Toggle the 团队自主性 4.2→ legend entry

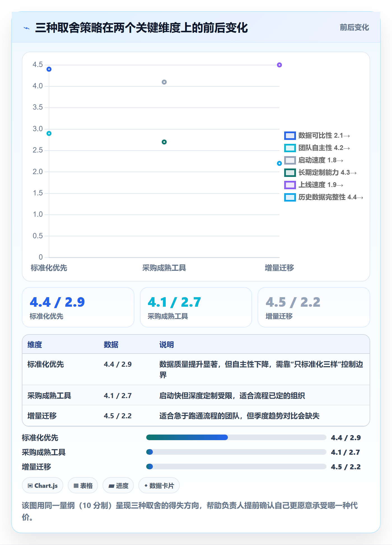pyautogui.click(x=317, y=148)
